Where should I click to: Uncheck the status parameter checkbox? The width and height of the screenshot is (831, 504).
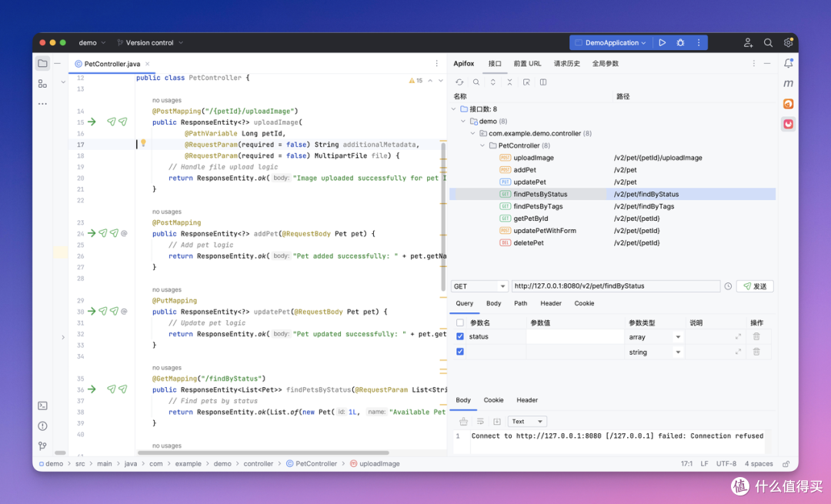460,336
